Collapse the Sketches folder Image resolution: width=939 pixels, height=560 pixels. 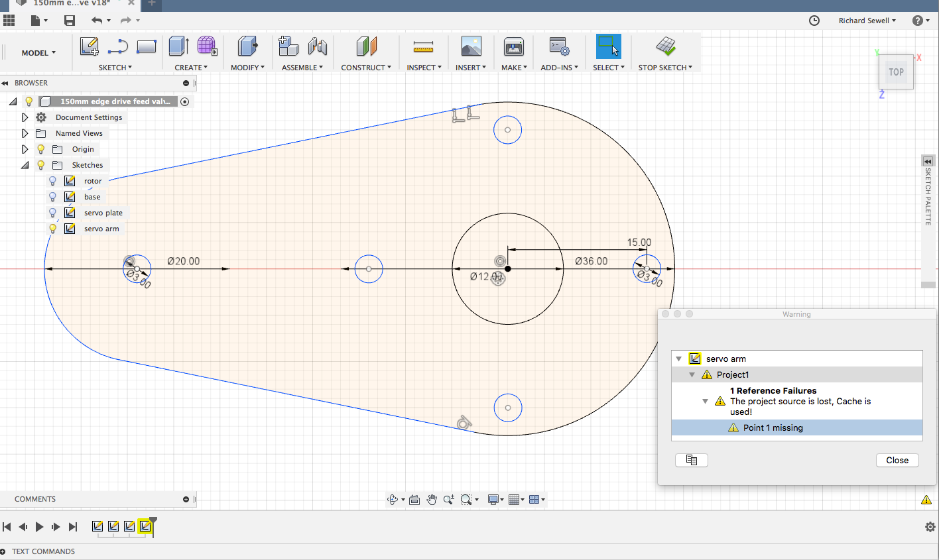[25, 165]
